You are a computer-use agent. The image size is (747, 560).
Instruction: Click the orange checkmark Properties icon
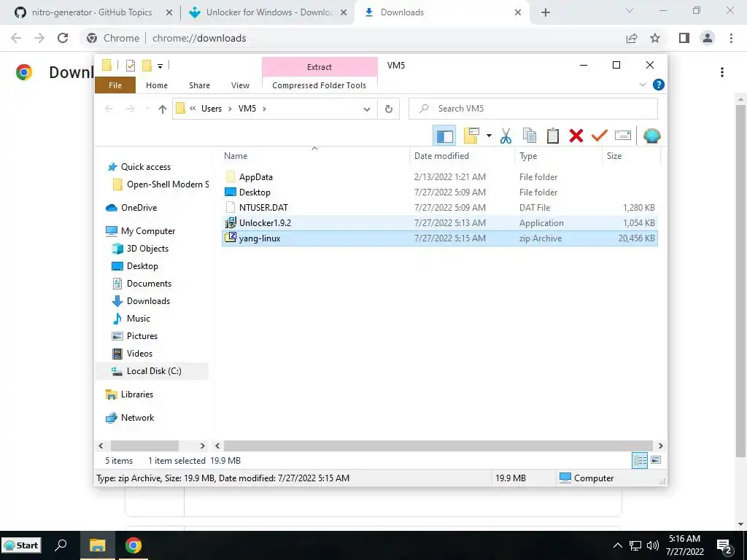(x=600, y=136)
